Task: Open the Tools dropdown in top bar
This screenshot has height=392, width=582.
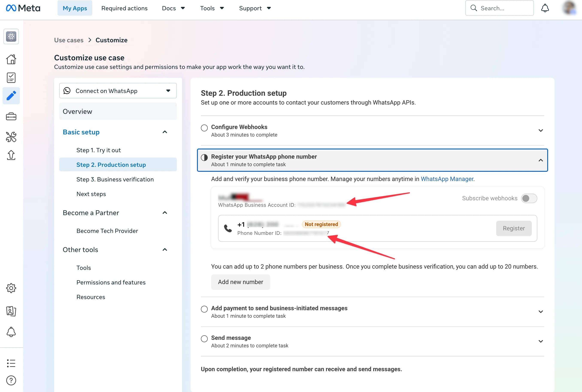Action: tap(212, 8)
